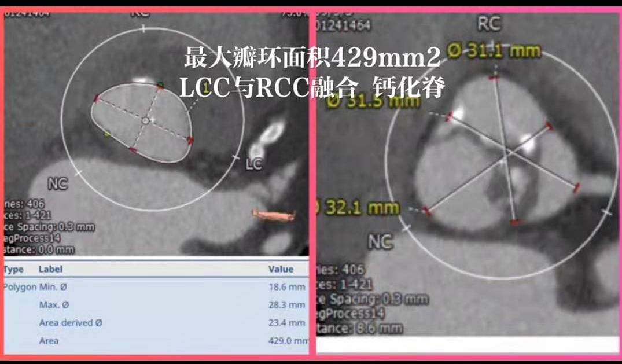The width and height of the screenshot is (622, 364).
Task: Click slice spacing 0.3 mm in left view
Action: [49, 227]
